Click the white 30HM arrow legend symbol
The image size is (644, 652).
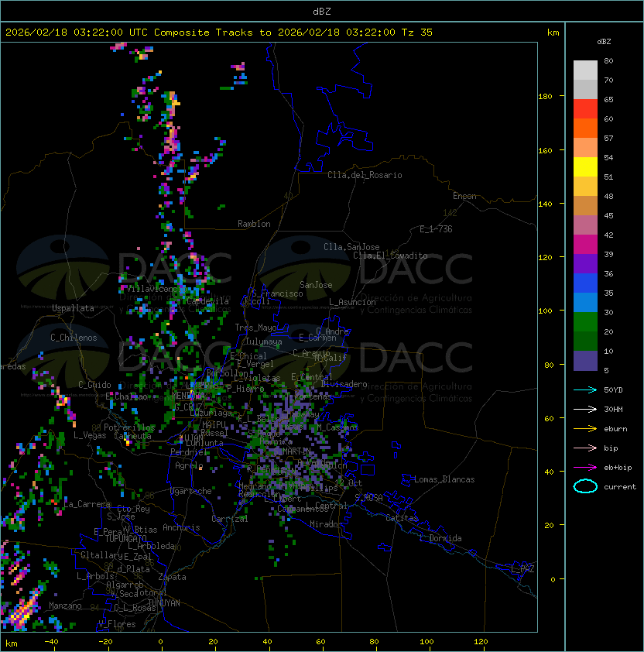pos(585,409)
